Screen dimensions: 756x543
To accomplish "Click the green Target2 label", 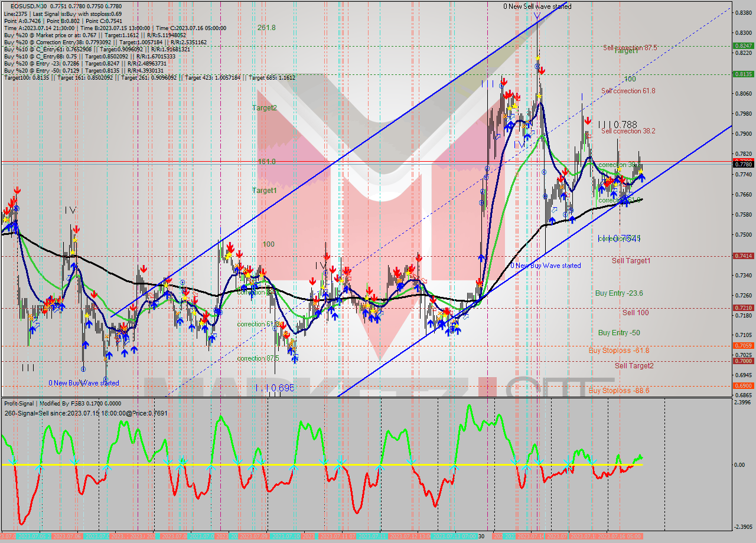I will (x=264, y=107).
